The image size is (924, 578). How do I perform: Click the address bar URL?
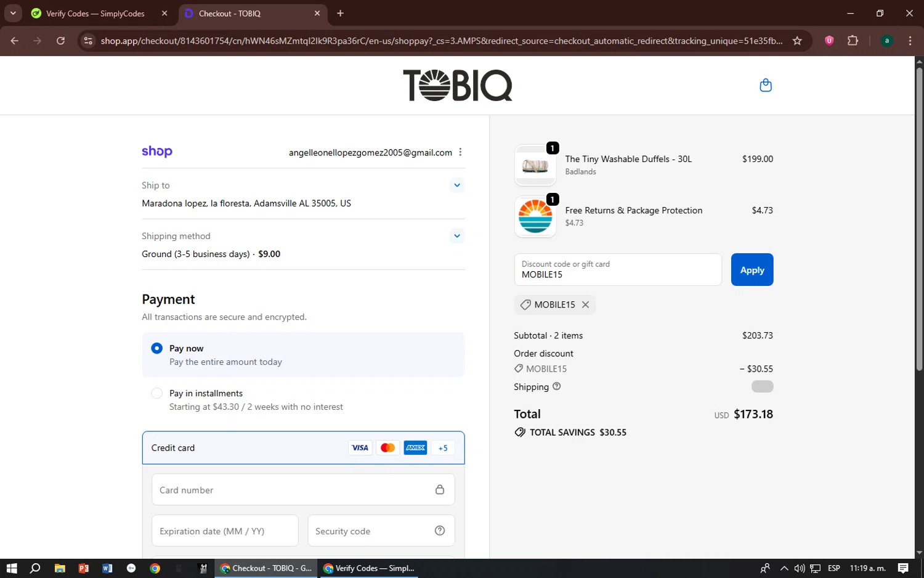tap(442, 41)
